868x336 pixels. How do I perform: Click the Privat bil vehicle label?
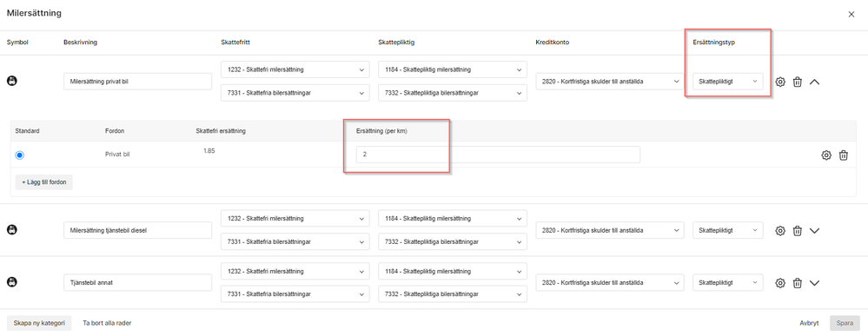click(117, 155)
